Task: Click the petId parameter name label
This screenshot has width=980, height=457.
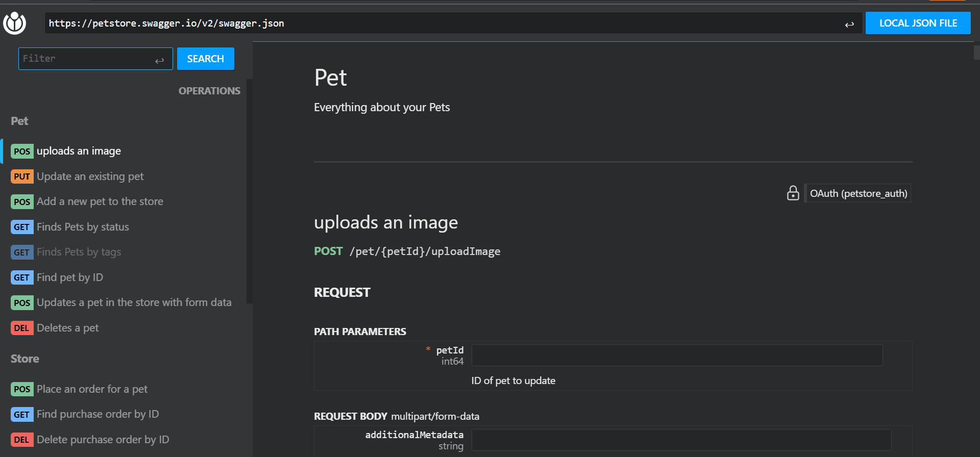Action: click(450, 350)
